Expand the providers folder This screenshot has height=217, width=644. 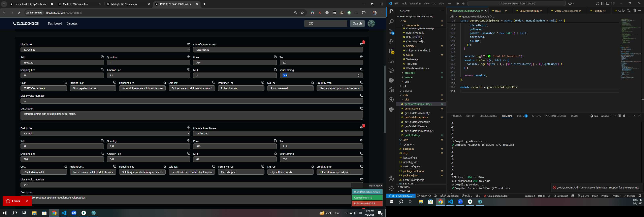point(410,73)
